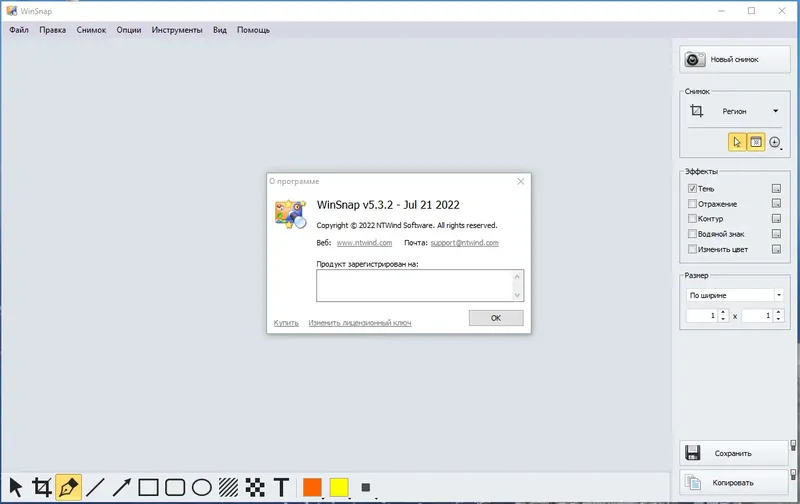Enable the Отражение checkbox
This screenshot has width=800, height=504.
pyautogui.click(x=692, y=204)
